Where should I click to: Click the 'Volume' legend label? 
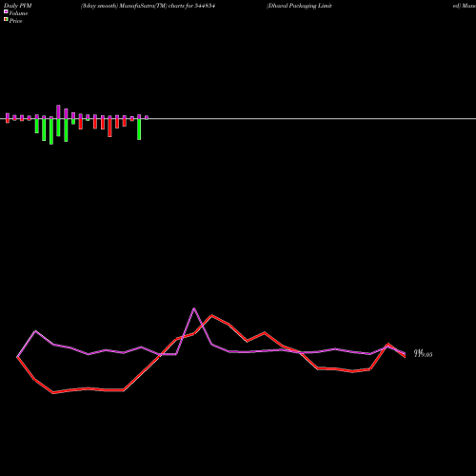tap(18, 13)
